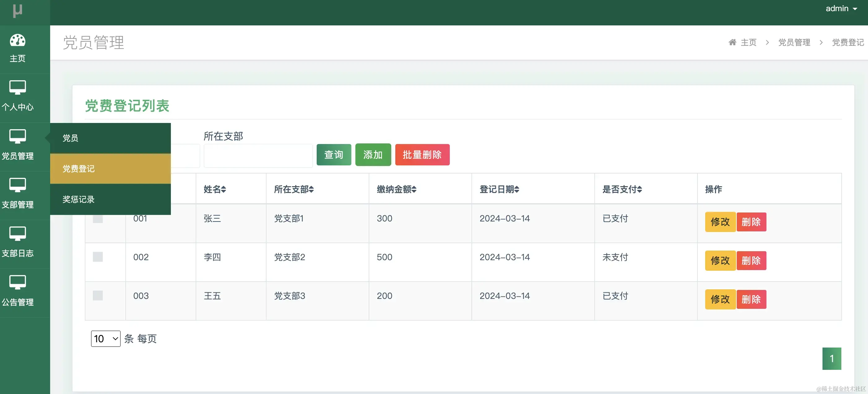Click the dashboard icon above 主页
868x394 pixels.
pyautogui.click(x=18, y=40)
